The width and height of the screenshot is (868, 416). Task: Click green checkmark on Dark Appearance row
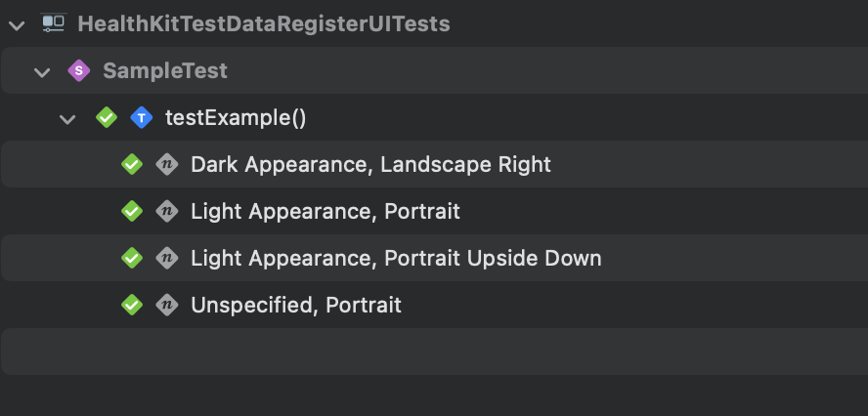coord(132,164)
